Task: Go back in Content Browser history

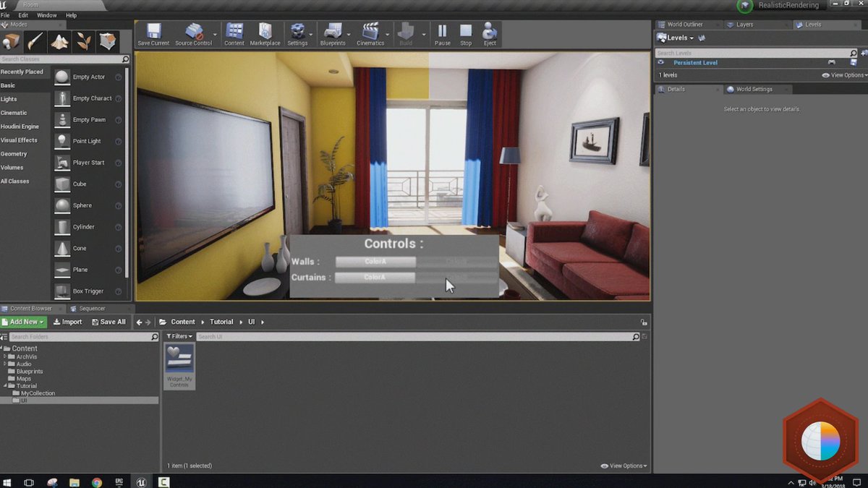Action: click(x=139, y=322)
